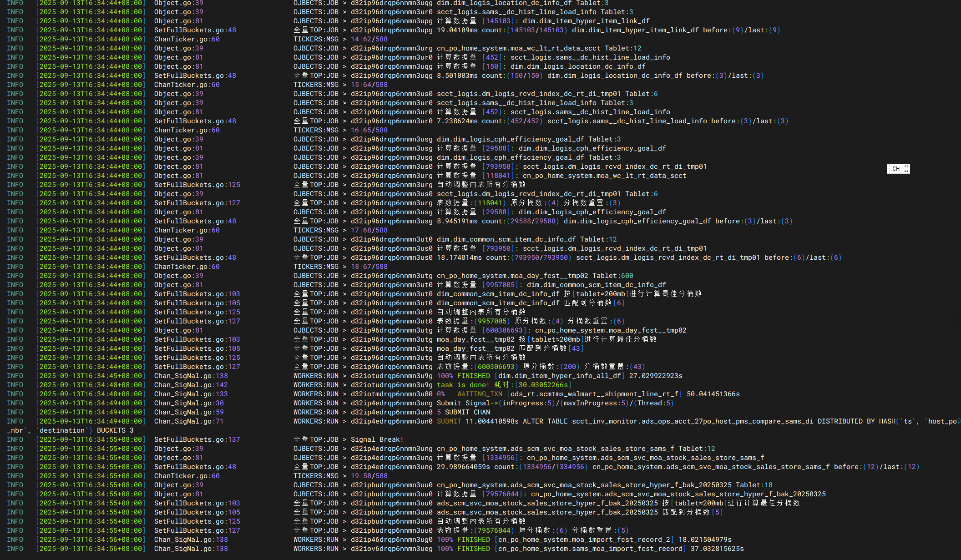This screenshot has width=961, height=560.
Task: Click ticker value 15|64/588
Action: click(x=369, y=85)
